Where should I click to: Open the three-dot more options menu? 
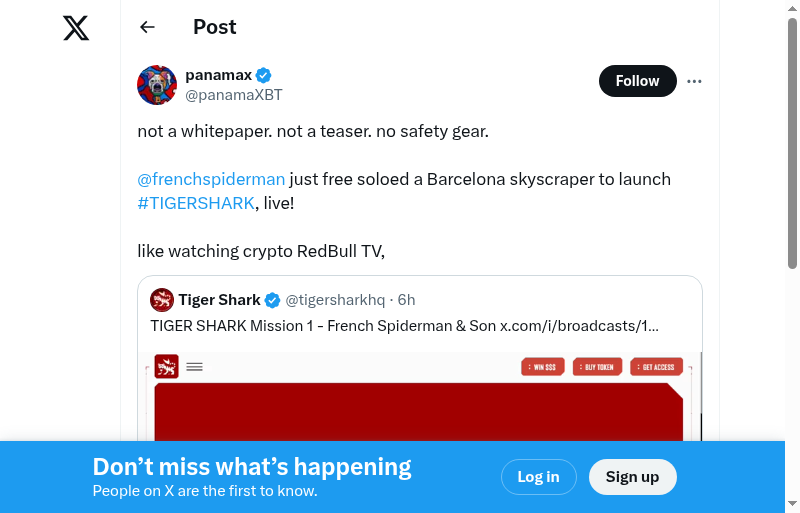click(x=694, y=81)
